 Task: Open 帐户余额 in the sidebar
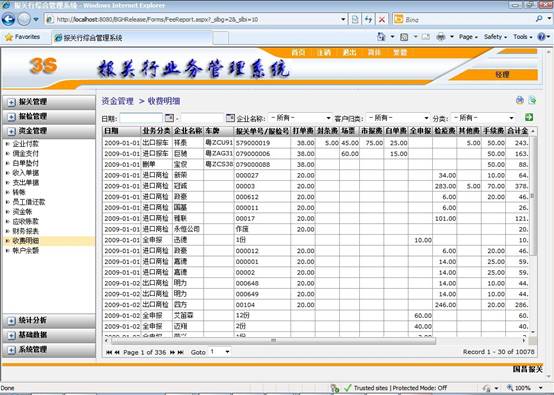[25, 251]
